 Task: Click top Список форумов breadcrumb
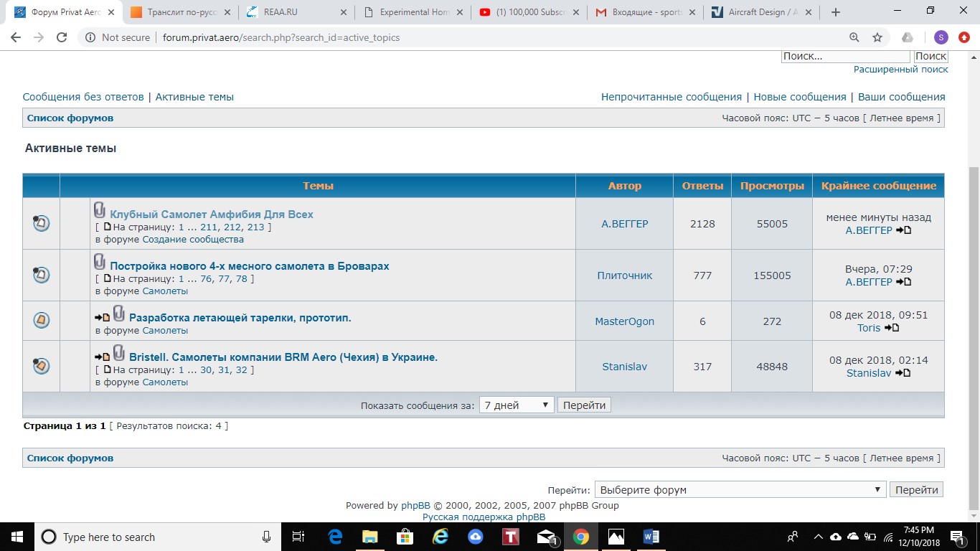70,118
